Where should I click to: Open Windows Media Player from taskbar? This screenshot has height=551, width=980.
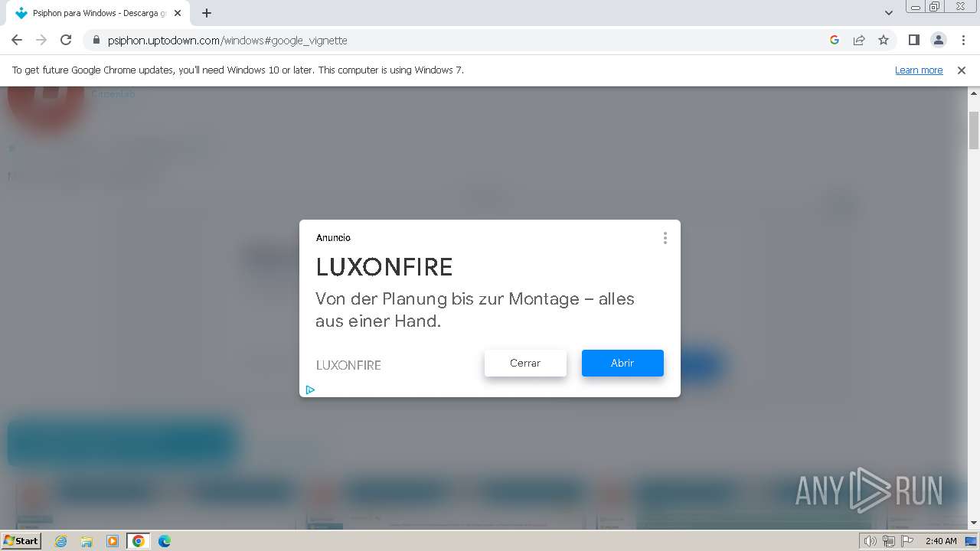(x=113, y=541)
